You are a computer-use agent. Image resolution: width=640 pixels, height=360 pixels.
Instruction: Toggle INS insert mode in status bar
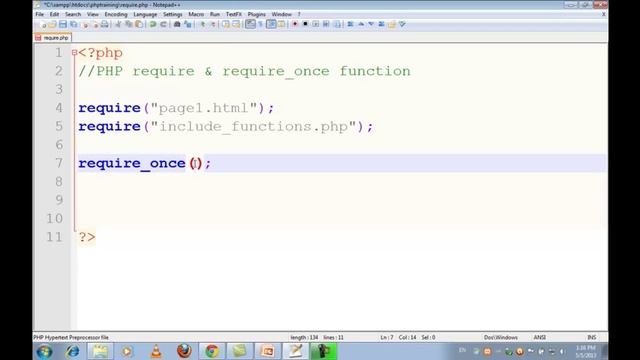point(591,338)
